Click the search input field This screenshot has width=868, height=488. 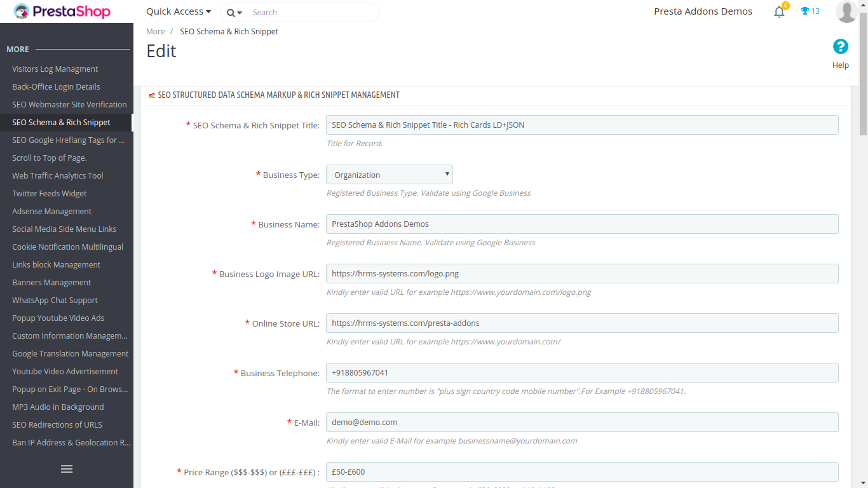click(x=311, y=12)
